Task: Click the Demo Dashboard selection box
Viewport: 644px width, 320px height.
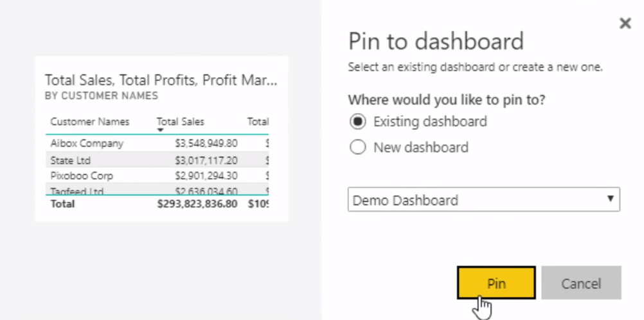Action: 484,200
